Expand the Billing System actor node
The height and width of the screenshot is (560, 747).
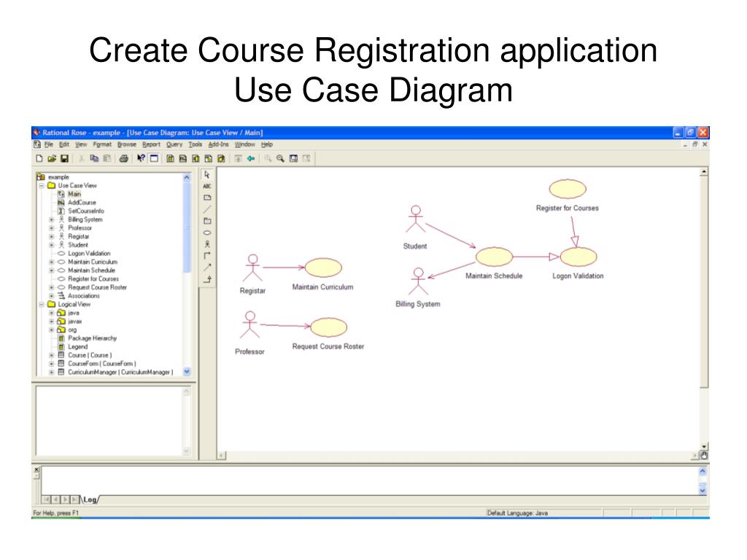click(x=52, y=219)
